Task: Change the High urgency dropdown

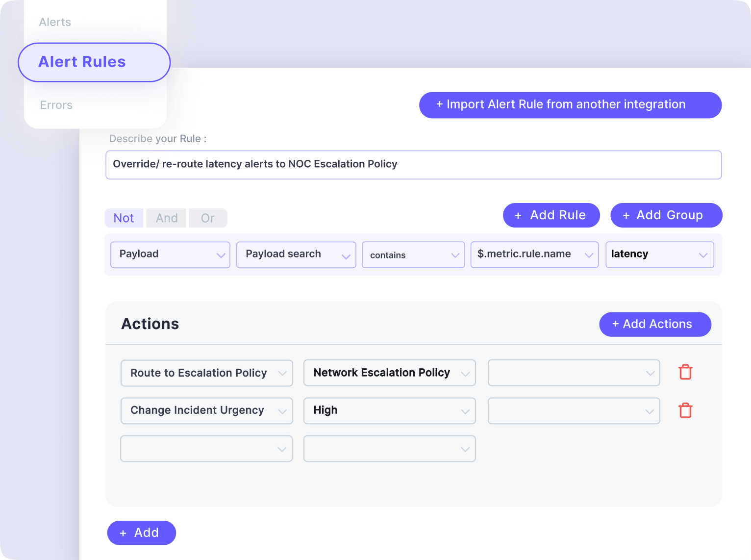Action: click(x=389, y=410)
